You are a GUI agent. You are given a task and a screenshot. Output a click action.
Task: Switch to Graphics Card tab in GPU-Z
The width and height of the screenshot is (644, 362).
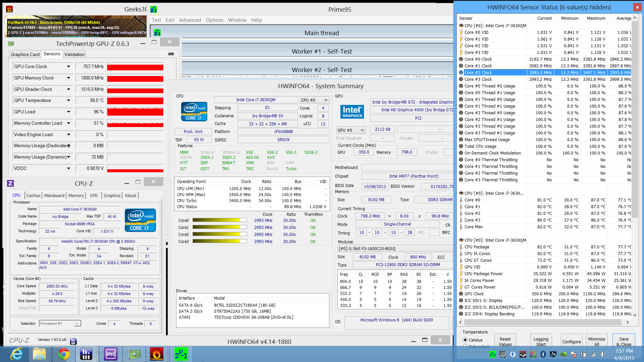pos(25,54)
